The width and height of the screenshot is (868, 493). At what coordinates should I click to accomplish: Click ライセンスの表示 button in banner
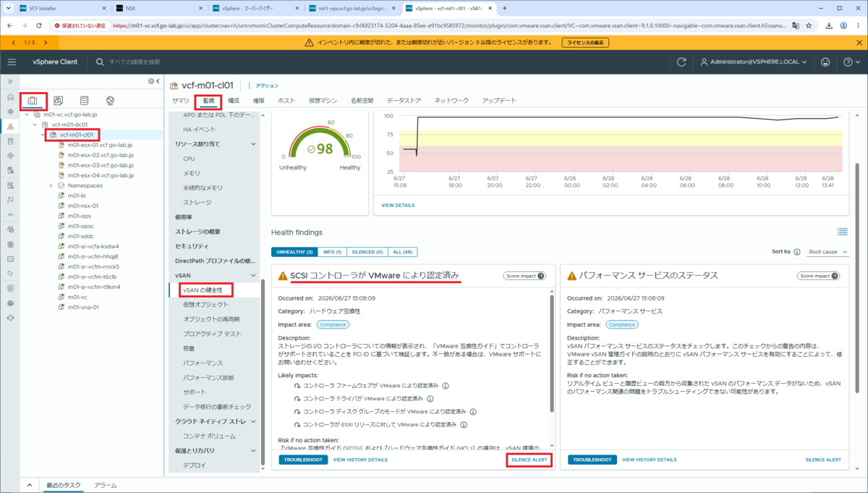(x=585, y=43)
